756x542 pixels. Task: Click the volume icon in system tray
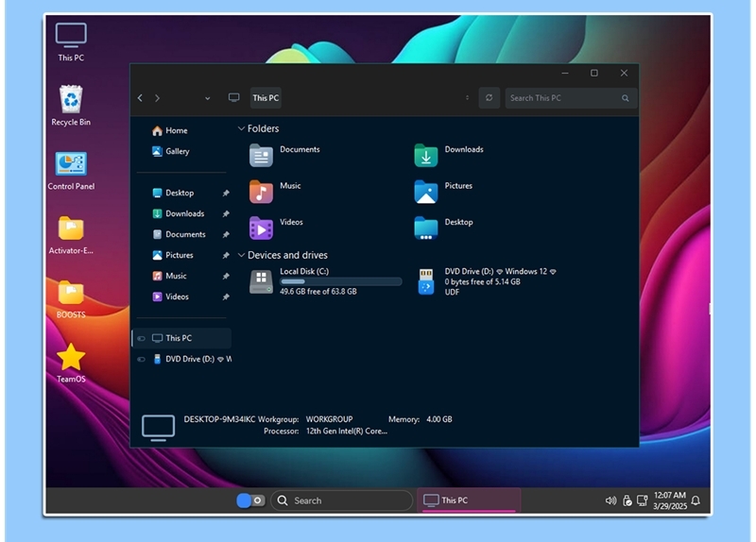click(x=610, y=500)
